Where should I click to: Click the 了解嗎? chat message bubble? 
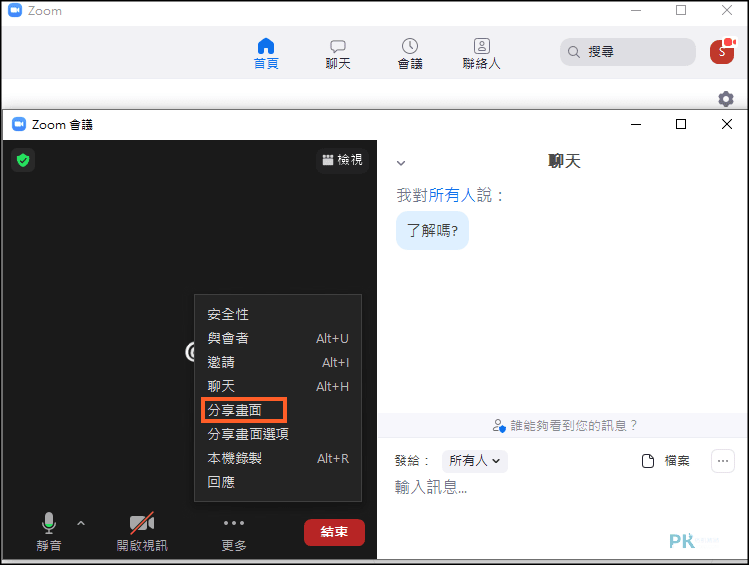(432, 230)
